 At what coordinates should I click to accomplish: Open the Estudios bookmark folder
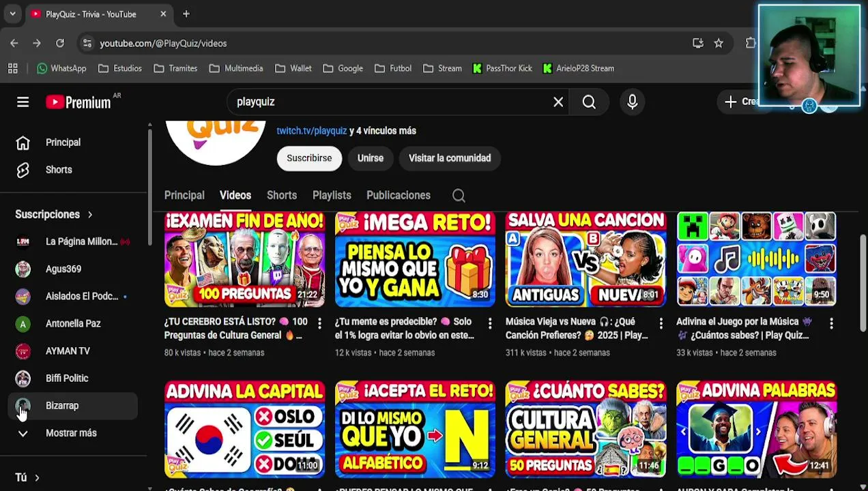[x=120, y=68]
